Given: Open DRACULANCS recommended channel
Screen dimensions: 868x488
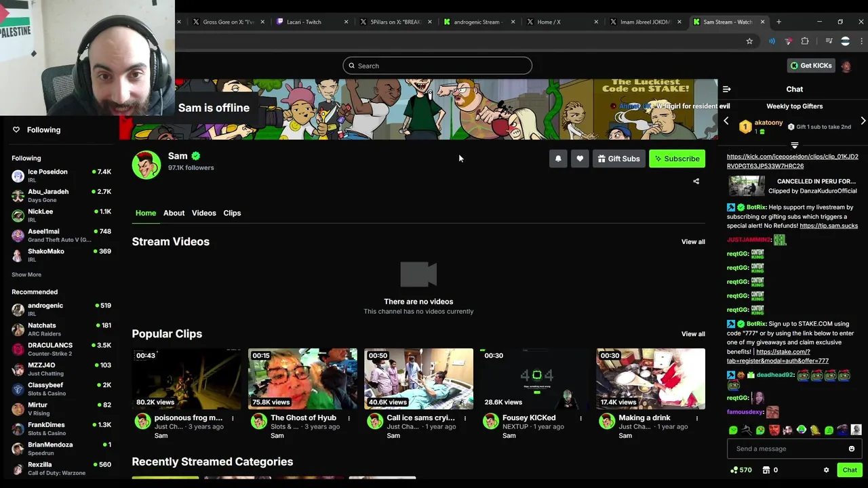Looking at the screenshot, I should (x=61, y=349).
